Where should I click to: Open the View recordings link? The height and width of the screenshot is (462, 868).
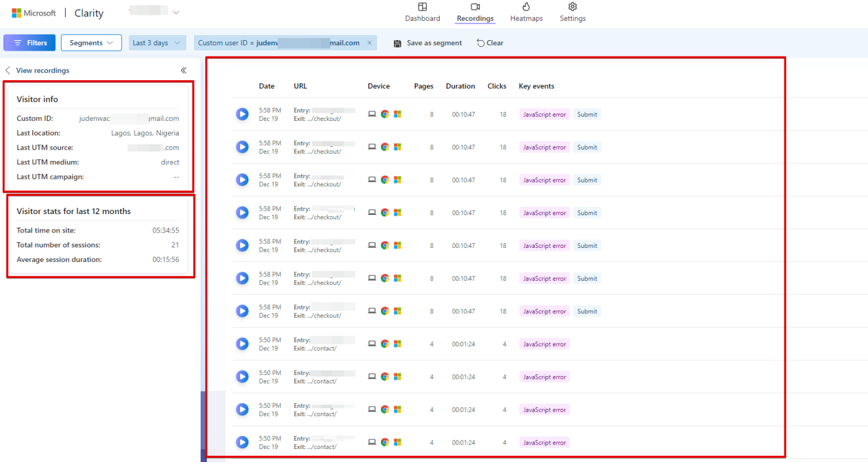pyautogui.click(x=42, y=70)
